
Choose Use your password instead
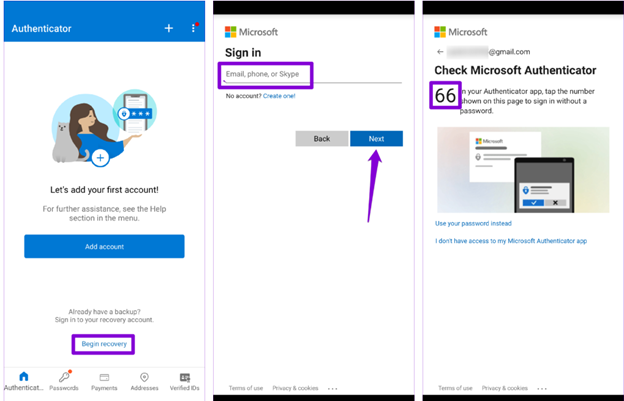click(x=473, y=223)
